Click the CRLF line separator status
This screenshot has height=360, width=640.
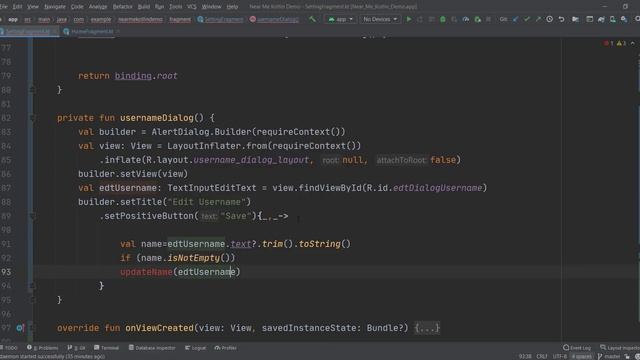click(542, 356)
